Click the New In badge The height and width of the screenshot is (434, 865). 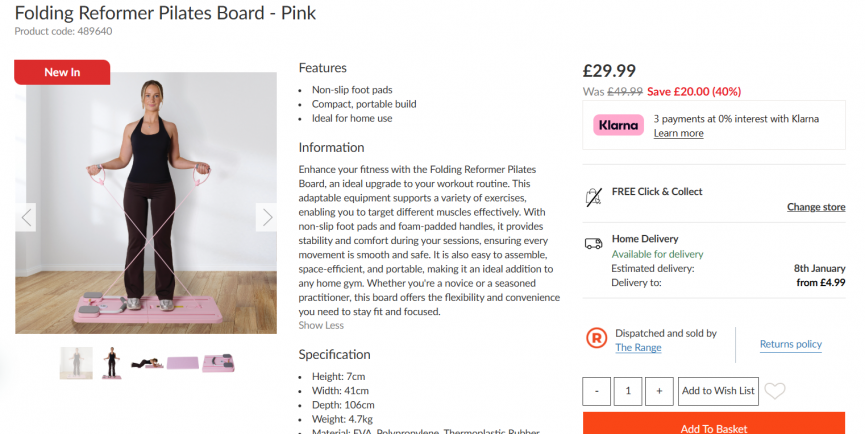tap(62, 72)
